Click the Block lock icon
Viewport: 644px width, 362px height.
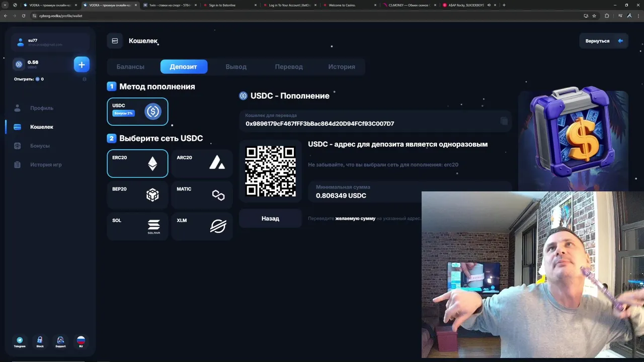[x=40, y=342]
